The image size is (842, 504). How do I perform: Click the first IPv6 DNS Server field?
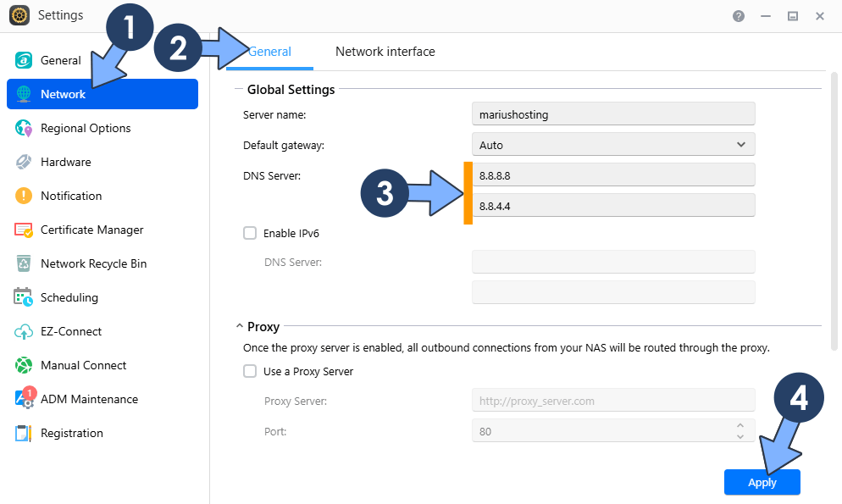click(x=613, y=262)
